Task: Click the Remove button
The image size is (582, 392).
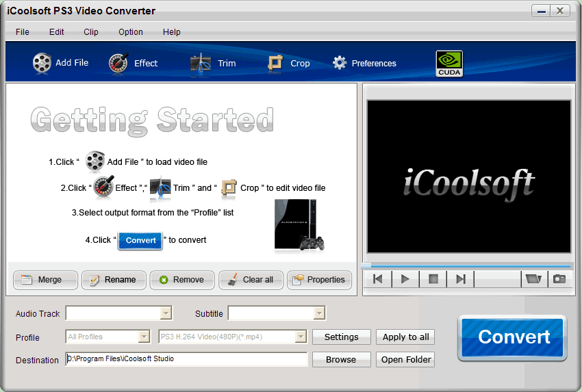Action: click(x=182, y=280)
